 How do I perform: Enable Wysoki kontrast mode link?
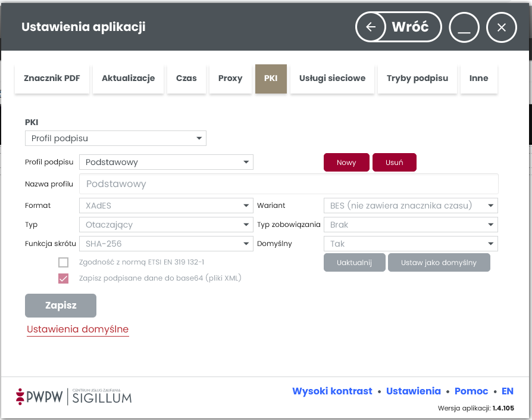(332, 391)
